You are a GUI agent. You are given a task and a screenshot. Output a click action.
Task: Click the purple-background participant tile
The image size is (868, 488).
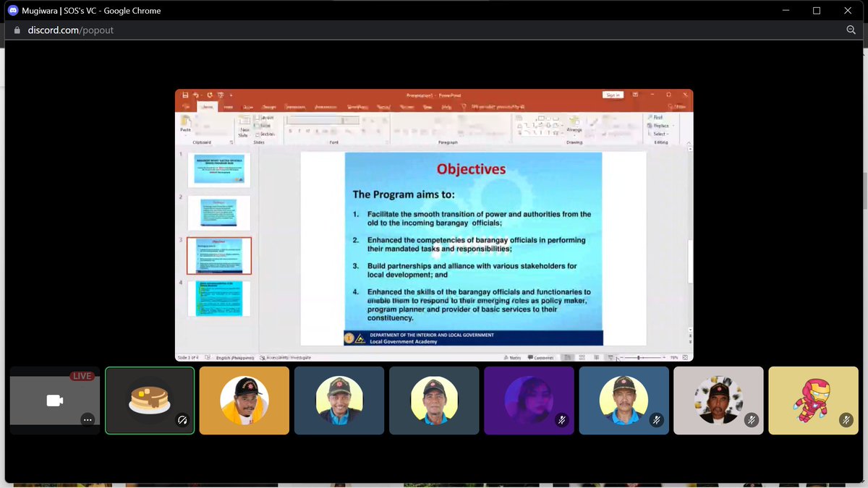point(529,401)
